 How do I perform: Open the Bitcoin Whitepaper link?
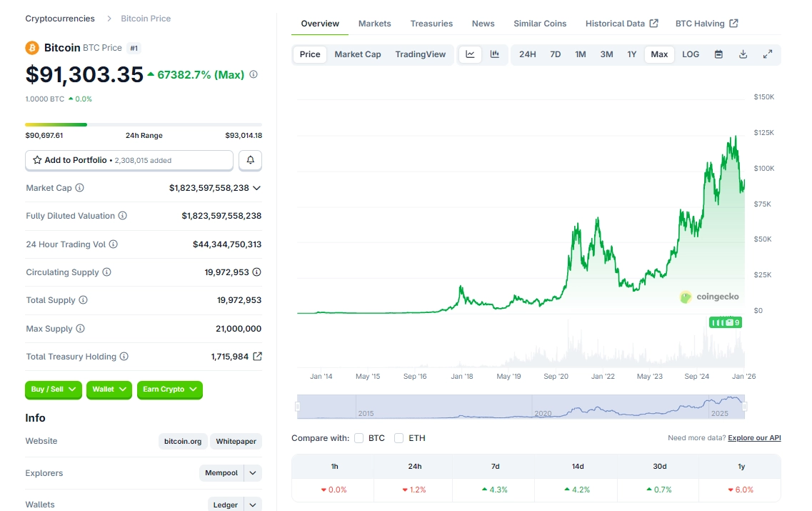coord(236,441)
